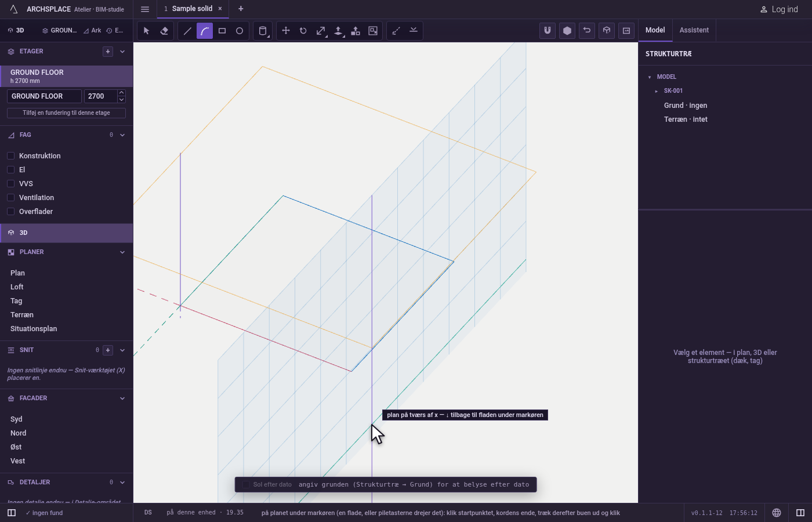Pick the circle drawing tool

240,31
